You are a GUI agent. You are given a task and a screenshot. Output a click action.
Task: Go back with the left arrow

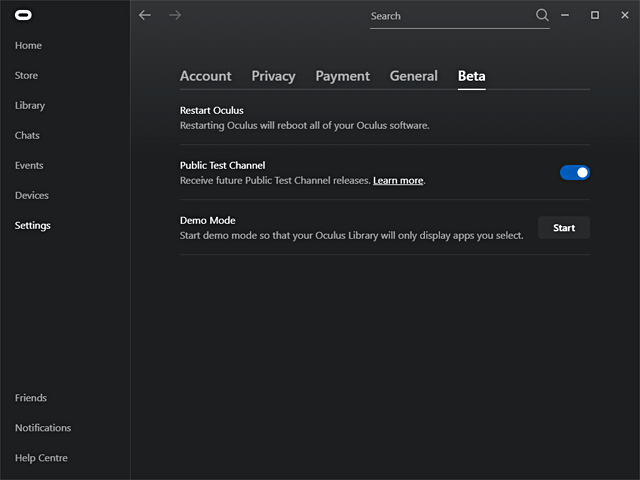click(145, 16)
